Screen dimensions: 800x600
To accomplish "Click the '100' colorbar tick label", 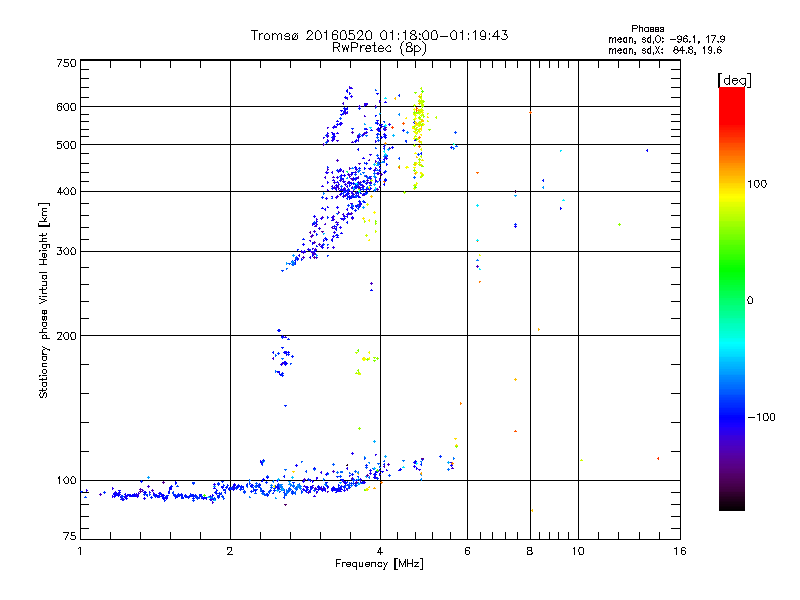I will (x=757, y=184).
